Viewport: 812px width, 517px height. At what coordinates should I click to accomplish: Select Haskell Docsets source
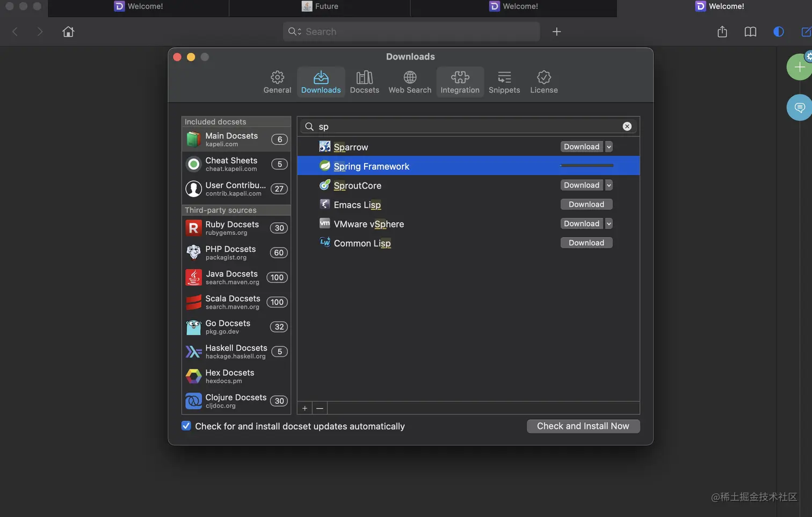point(236,352)
